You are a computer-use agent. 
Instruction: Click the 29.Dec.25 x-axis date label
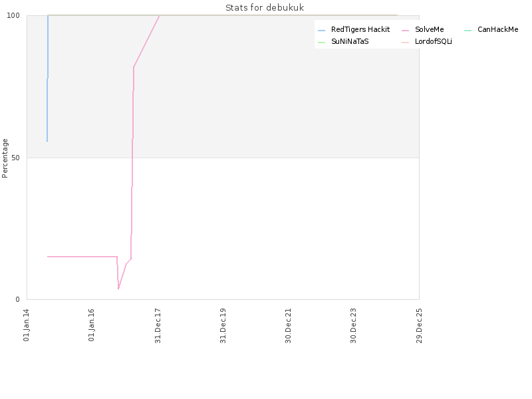pos(419,326)
